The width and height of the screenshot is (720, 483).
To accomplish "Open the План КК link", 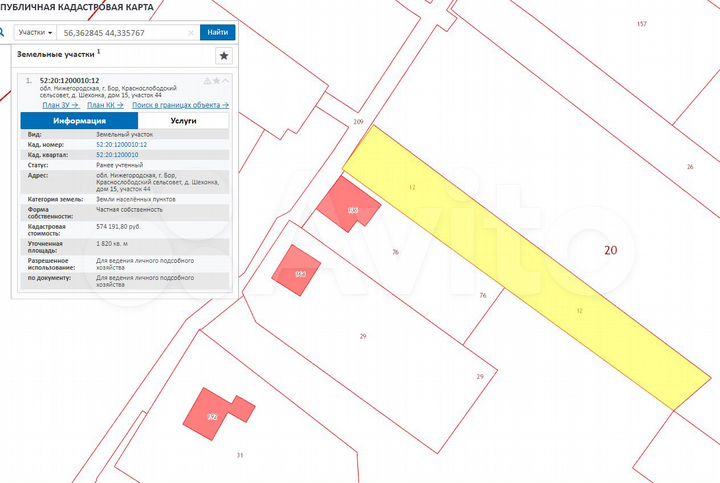I will click(x=104, y=104).
